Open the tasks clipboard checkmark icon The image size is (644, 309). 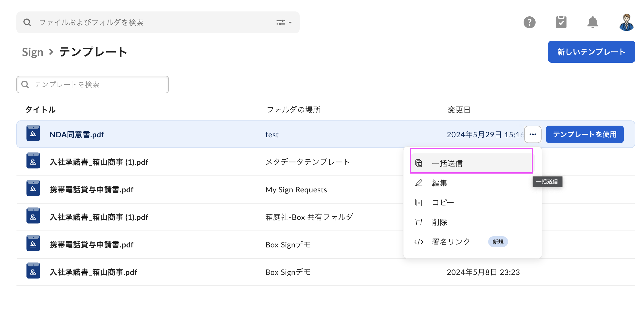[561, 22]
